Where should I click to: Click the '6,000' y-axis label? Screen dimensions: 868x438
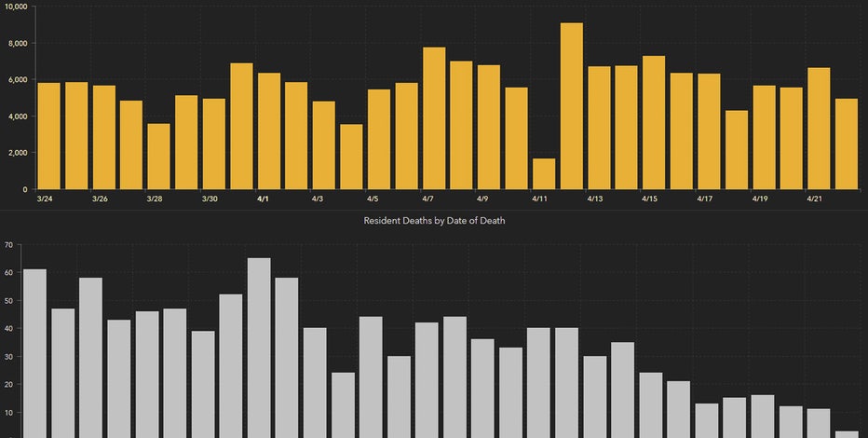[18, 80]
